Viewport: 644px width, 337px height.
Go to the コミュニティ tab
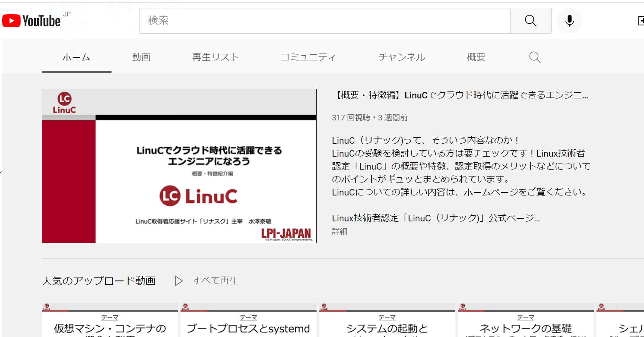[308, 57]
